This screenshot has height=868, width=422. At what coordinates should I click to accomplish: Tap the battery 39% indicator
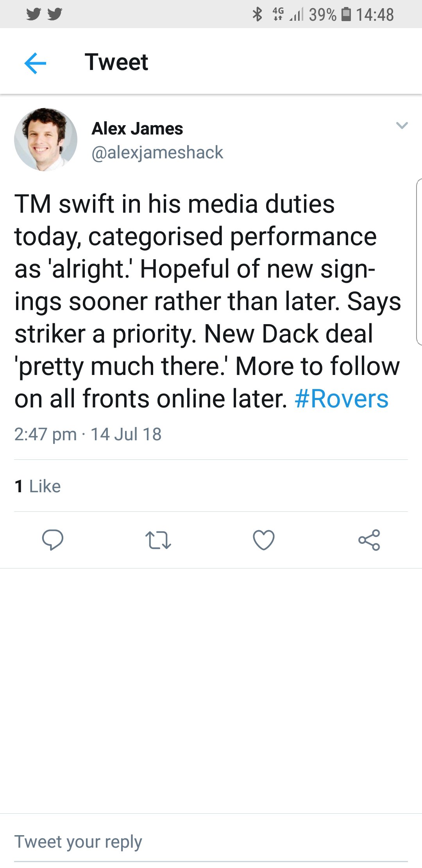click(x=330, y=14)
